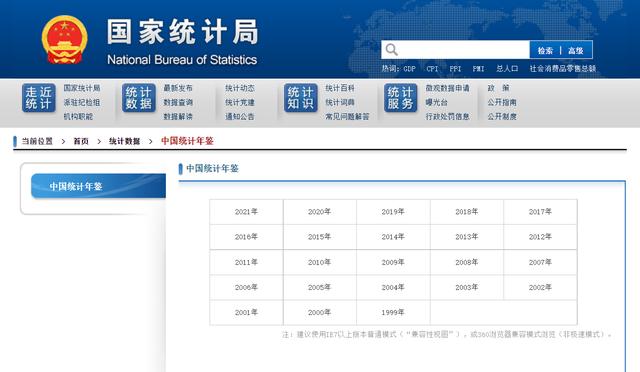The image size is (640, 372).
Task: Open the 2002年 yearbook
Action: click(x=540, y=287)
